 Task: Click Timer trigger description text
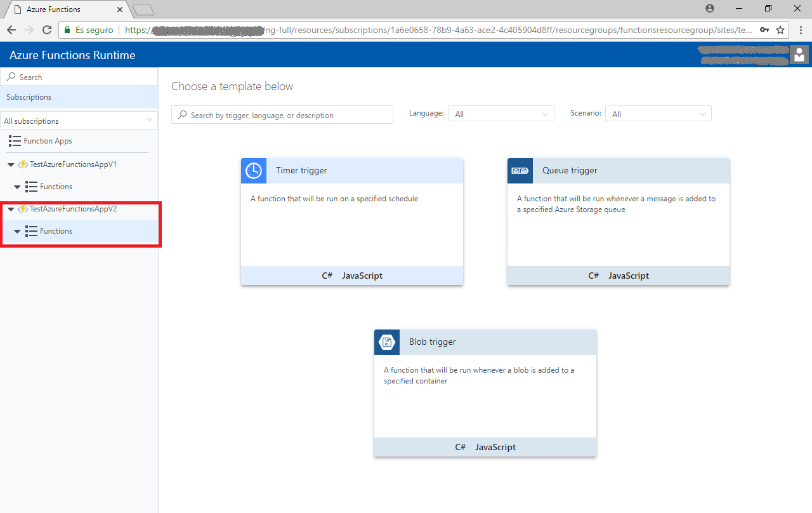[334, 199]
